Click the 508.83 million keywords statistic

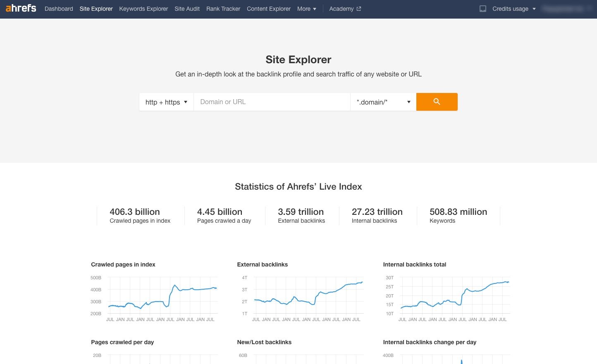point(458,216)
